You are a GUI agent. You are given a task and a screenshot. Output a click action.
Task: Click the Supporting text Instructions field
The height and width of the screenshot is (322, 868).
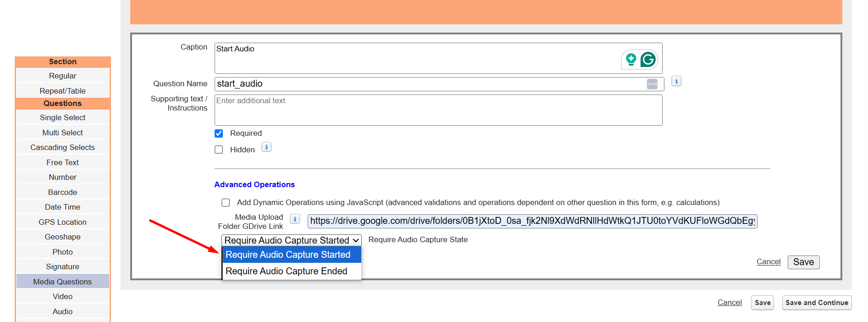coord(438,110)
